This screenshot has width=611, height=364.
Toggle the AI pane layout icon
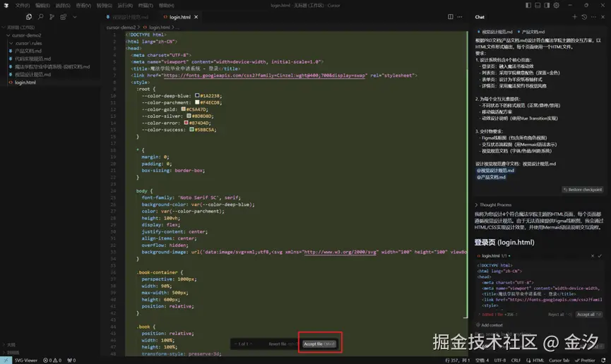[x=547, y=6]
